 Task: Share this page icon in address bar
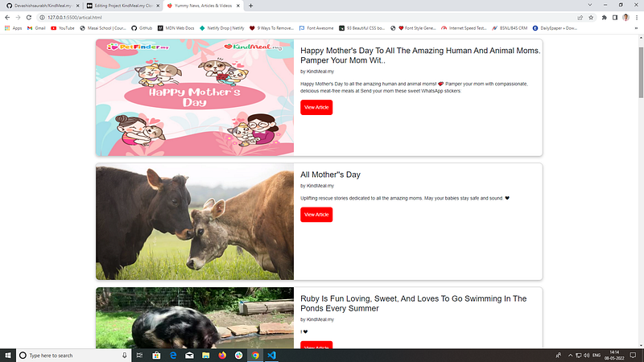580,18
